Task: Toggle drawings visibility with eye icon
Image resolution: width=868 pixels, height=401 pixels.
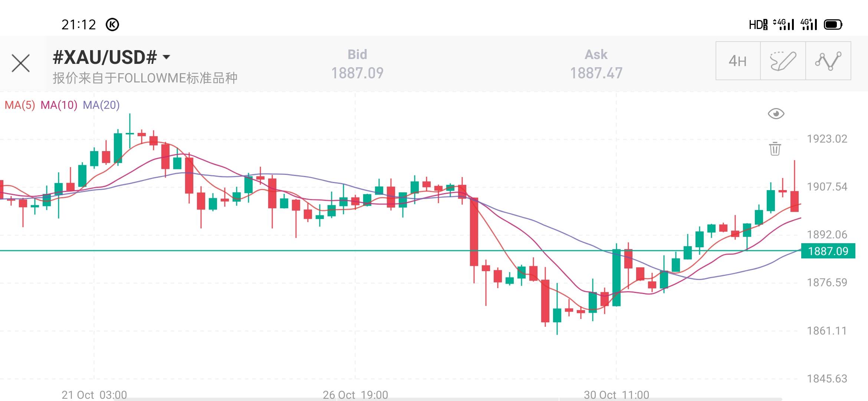Action: pyautogui.click(x=776, y=114)
